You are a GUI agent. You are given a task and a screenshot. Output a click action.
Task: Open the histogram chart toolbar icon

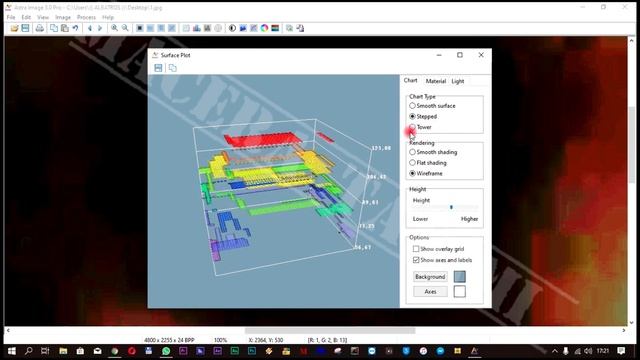coord(197,28)
